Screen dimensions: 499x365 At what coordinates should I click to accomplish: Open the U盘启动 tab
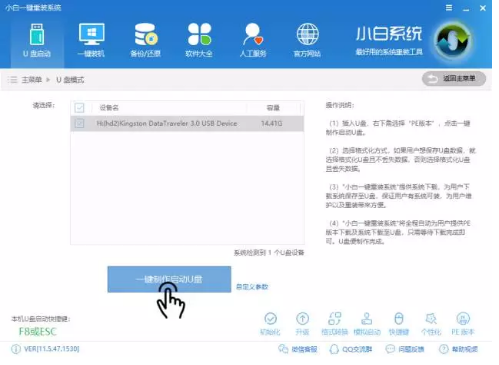[x=37, y=41]
